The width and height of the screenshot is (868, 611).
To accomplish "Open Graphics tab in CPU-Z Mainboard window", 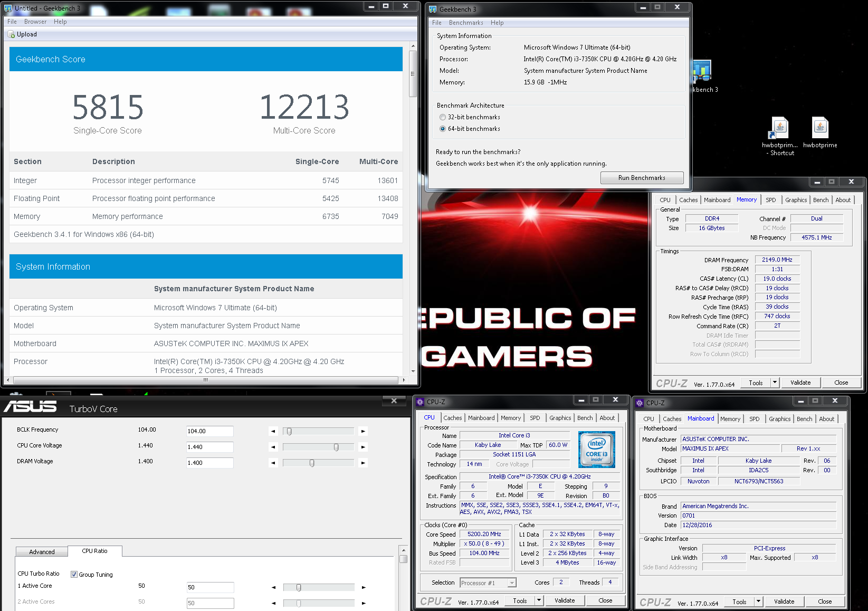I will pos(780,419).
